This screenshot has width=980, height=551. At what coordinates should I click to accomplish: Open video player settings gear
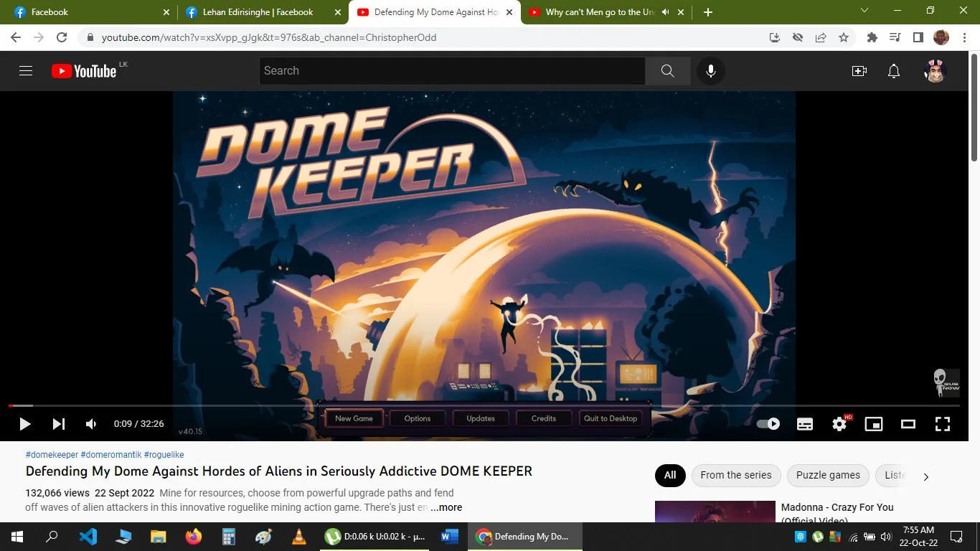point(839,424)
